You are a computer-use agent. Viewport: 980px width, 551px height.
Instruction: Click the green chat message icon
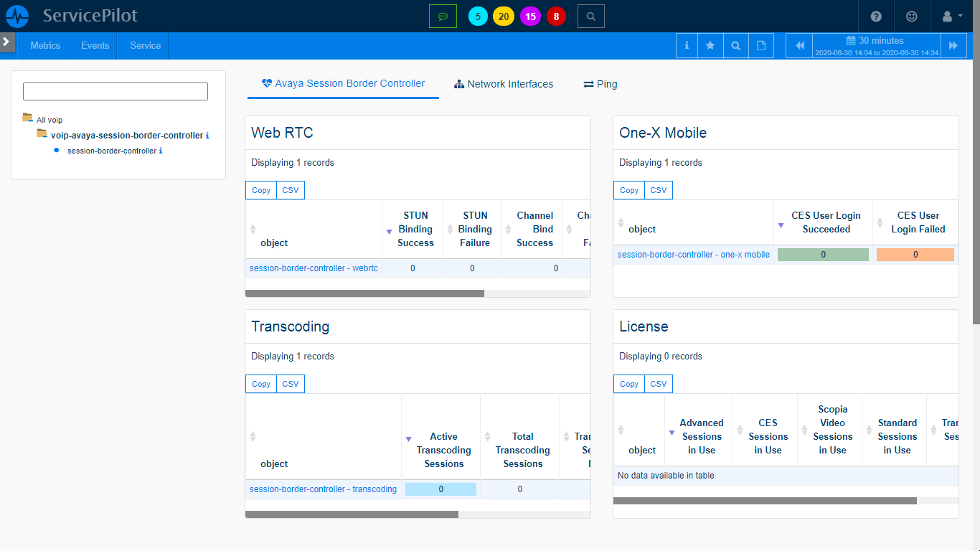(443, 16)
